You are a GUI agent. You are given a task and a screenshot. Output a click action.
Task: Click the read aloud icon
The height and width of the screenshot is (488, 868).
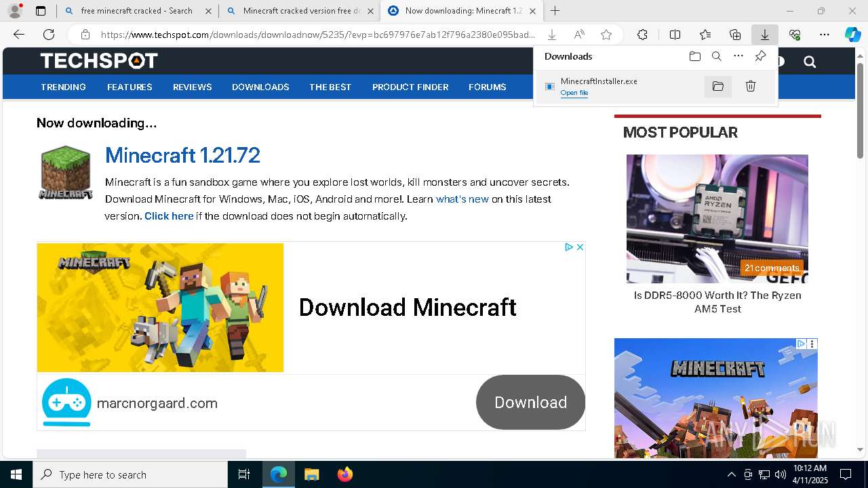pyautogui.click(x=579, y=35)
